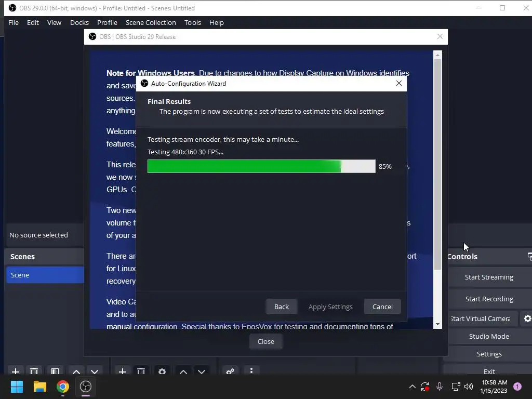Click Apply Settings in the wizard

click(330, 307)
